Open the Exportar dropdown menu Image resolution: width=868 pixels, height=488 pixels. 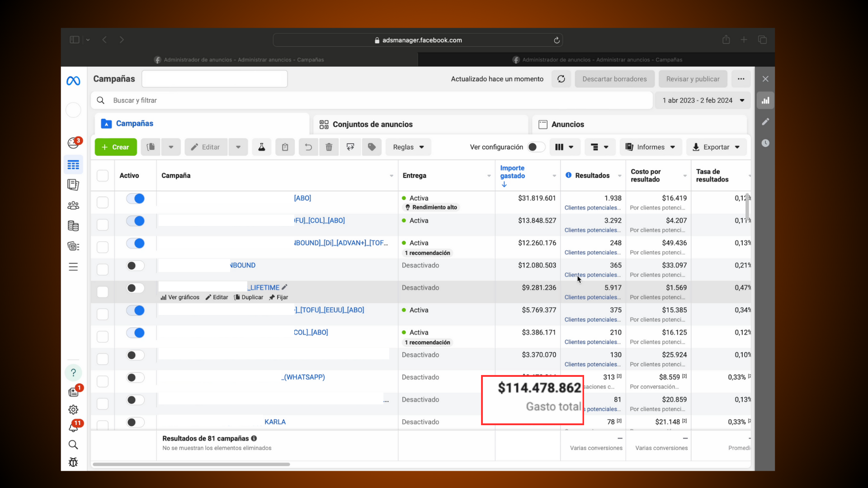click(x=716, y=147)
